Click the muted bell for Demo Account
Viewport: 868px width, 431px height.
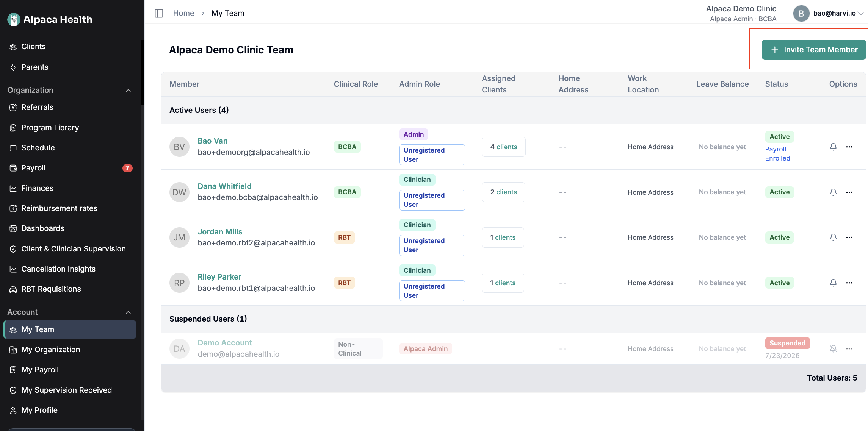[x=833, y=348]
